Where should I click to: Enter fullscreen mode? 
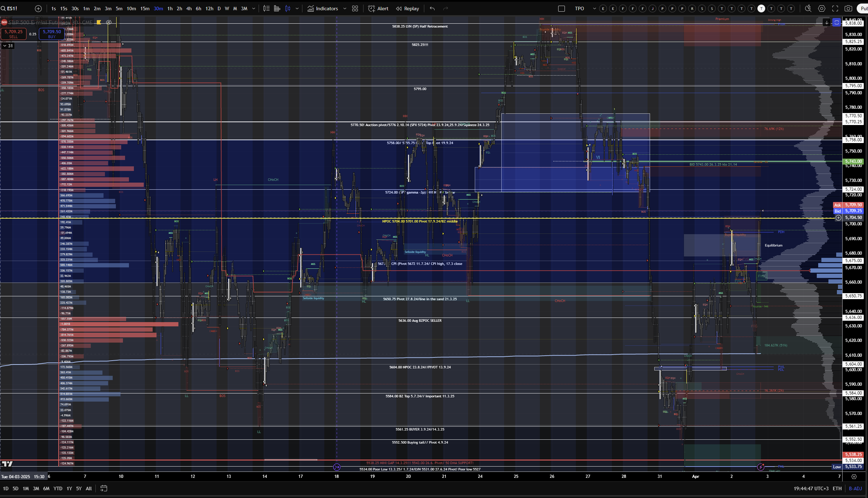tap(835, 8)
